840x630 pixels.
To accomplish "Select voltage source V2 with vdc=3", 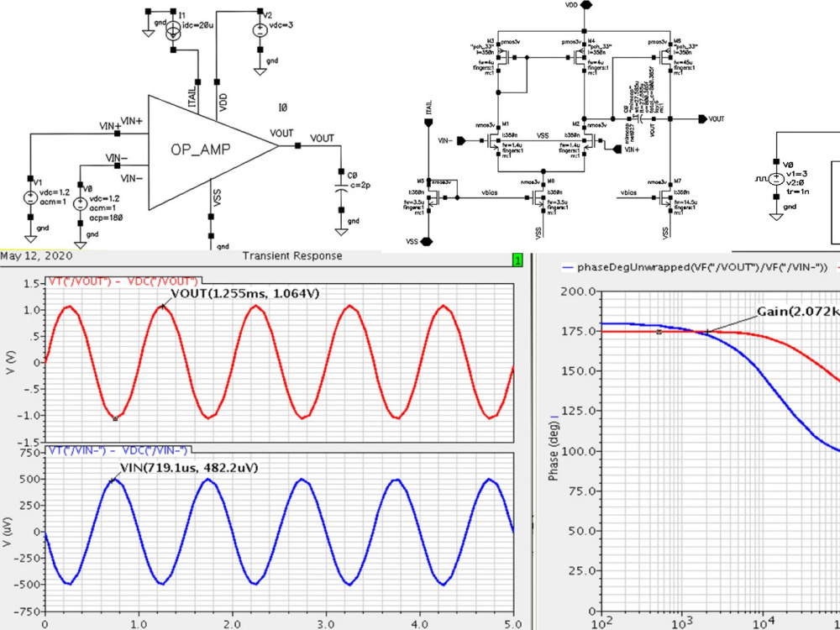I will tap(260, 32).
